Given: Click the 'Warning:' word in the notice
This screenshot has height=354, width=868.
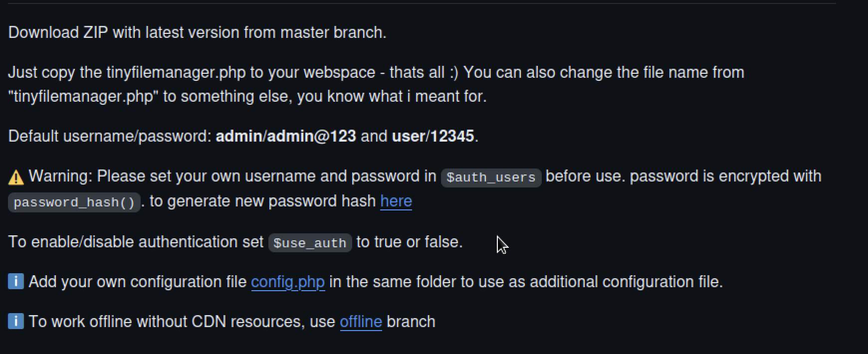Looking at the screenshot, I should click(60, 176).
